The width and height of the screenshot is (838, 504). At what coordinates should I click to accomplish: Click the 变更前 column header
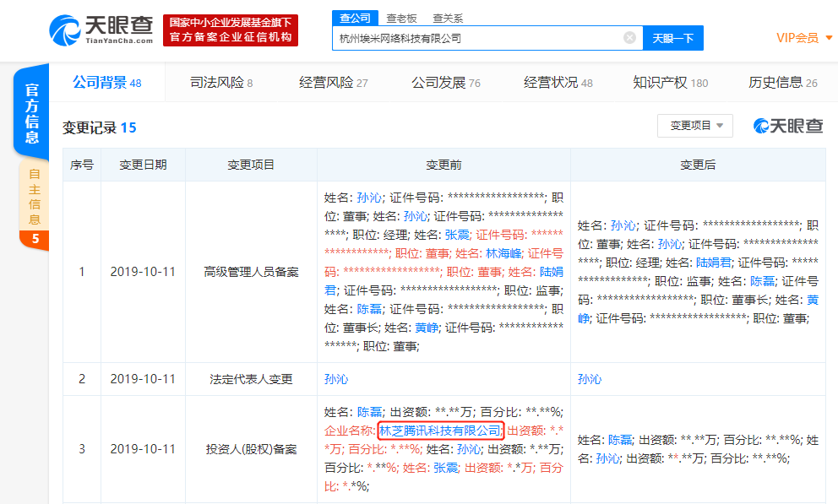tap(443, 165)
